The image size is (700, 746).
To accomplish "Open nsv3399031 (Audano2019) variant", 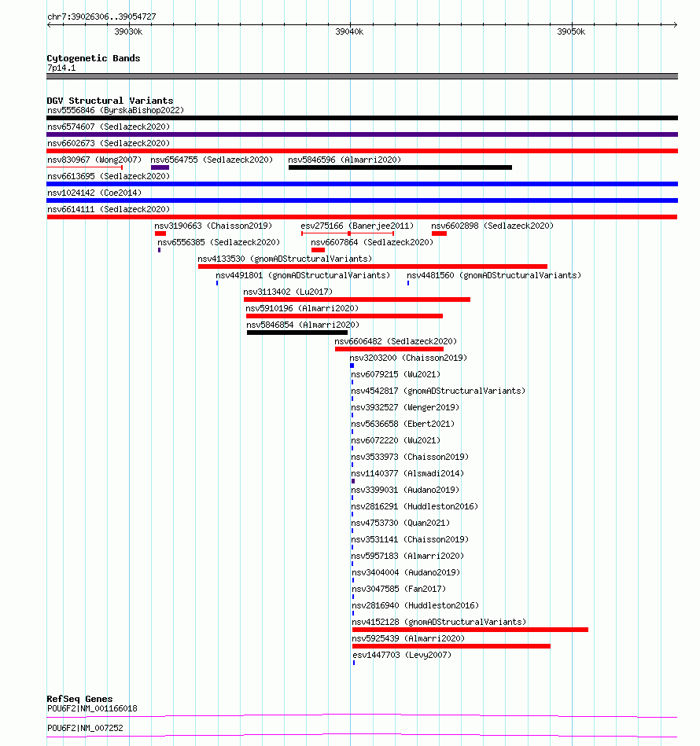I will 405,490.
